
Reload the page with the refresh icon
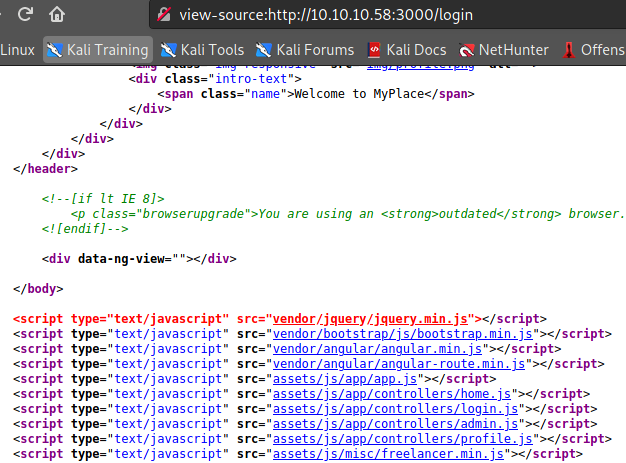click(x=25, y=14)
